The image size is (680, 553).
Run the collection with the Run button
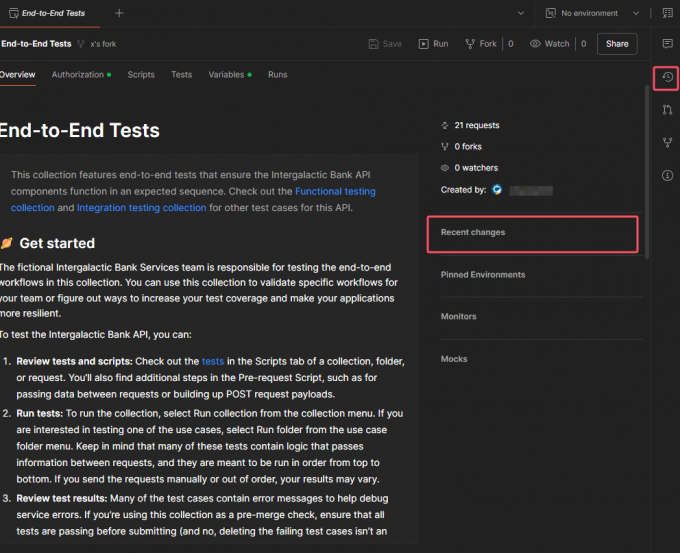click(x=433, y=44)
